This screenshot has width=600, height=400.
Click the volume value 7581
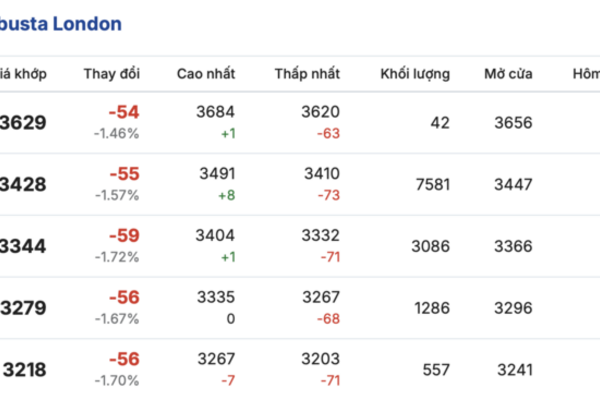click(430, 185)
